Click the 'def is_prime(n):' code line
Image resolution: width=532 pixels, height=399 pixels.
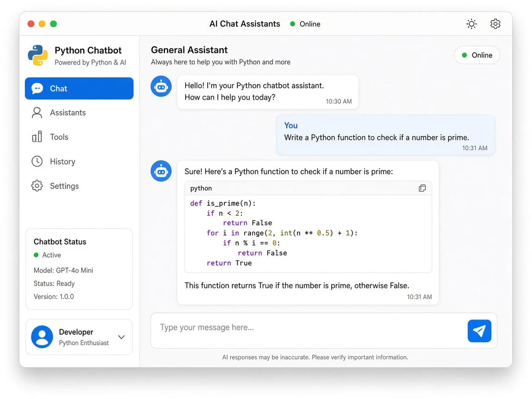[x=223, y=203]
